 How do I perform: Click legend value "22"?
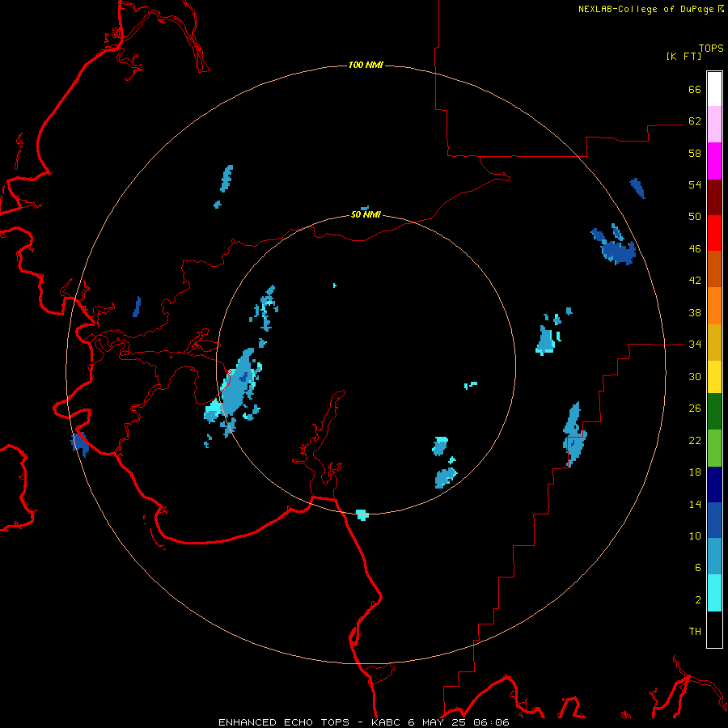[695, 440]
